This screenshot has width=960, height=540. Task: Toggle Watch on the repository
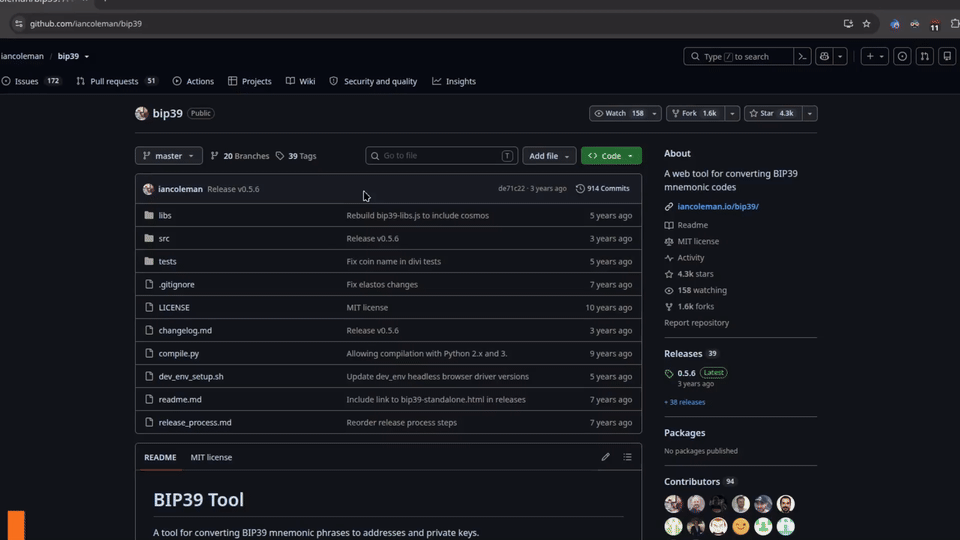[x=618, y=113]
